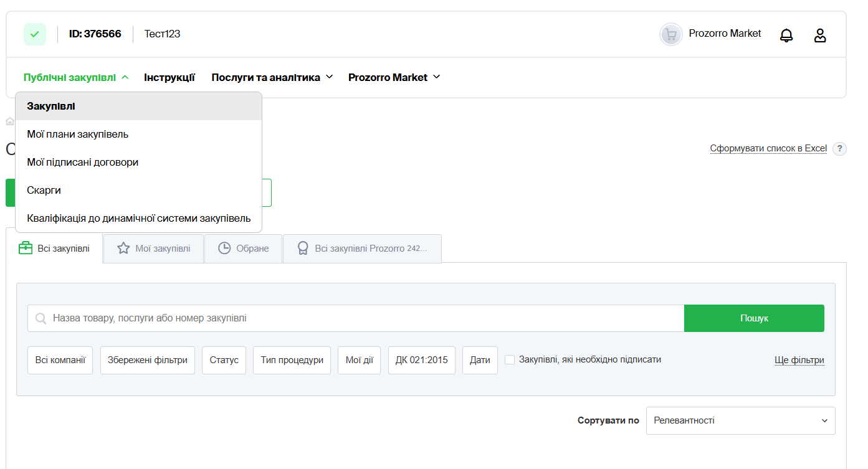868x469 pixels.
Task: Click the magnifier icon in search field
Action: tap(41, 319)
